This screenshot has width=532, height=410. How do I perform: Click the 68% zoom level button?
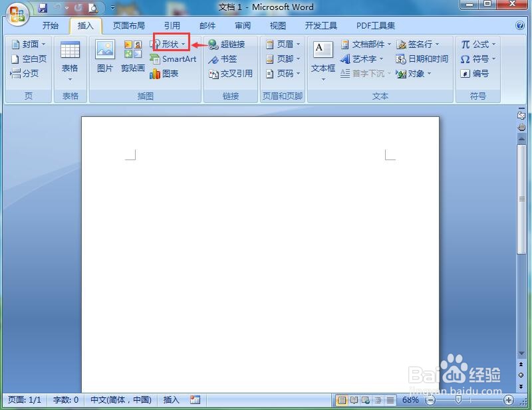[x=410, y=400]
